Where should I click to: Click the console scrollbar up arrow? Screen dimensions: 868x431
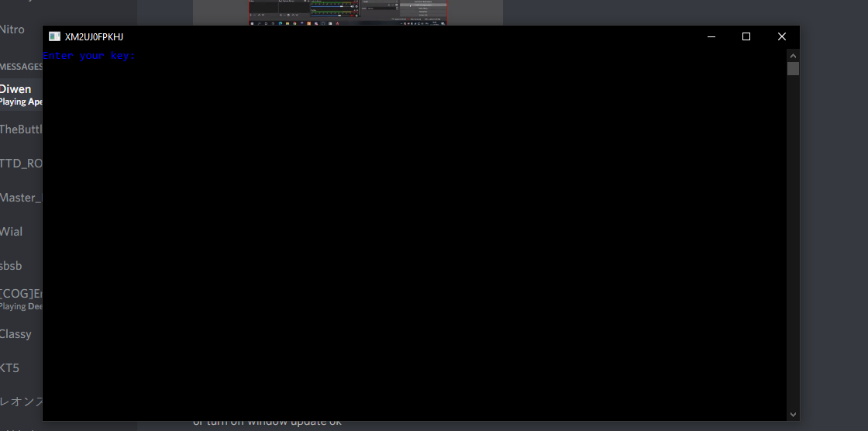(793, 55)
